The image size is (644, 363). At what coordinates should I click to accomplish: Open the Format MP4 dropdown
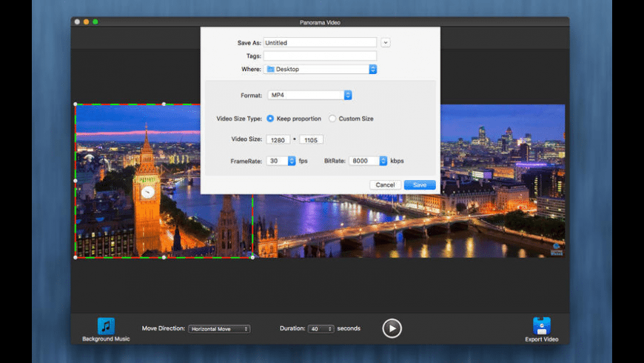pos(309,95)
